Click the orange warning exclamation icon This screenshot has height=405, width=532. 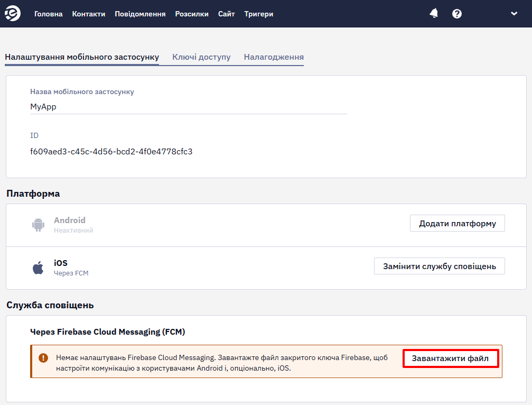coord(43,358)
